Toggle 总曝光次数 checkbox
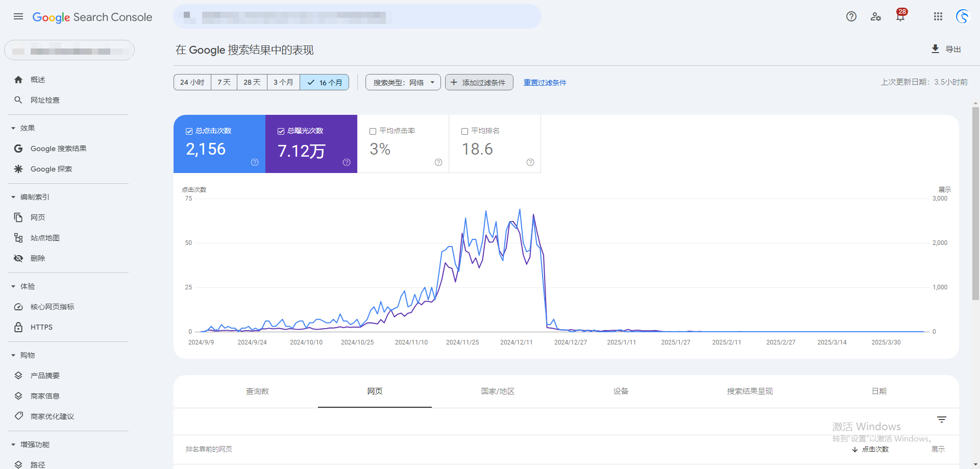Viewport: 980px width, 469px height. pyautogui.click(x=281, y=131)
